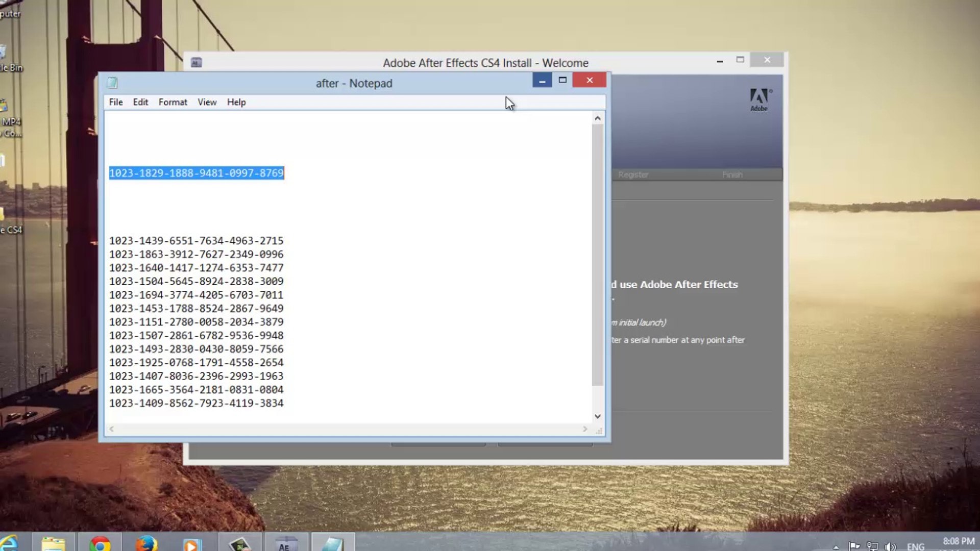Viewport: 980px width, 551px height.
Task: Click the network tray icon
Action: [872, 546]
